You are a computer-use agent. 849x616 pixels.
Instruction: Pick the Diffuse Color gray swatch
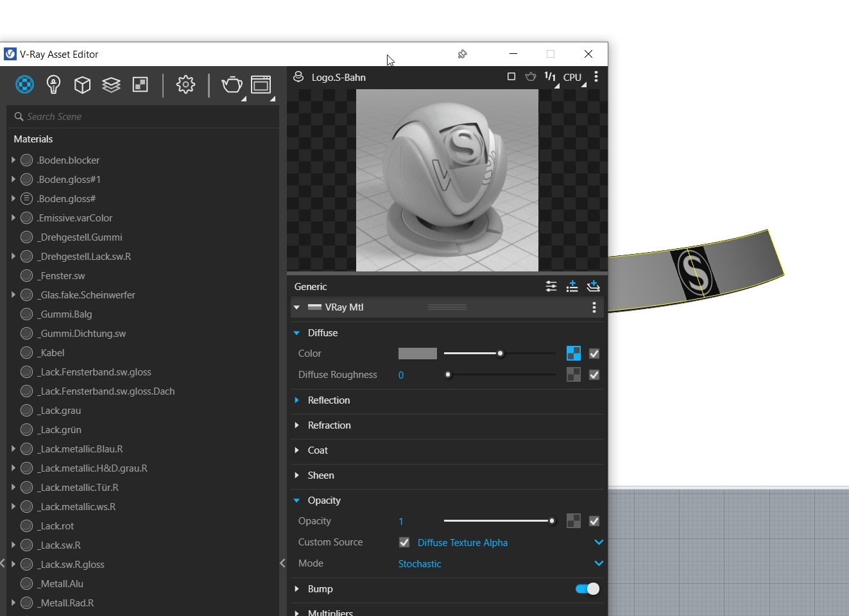[417, 354]
